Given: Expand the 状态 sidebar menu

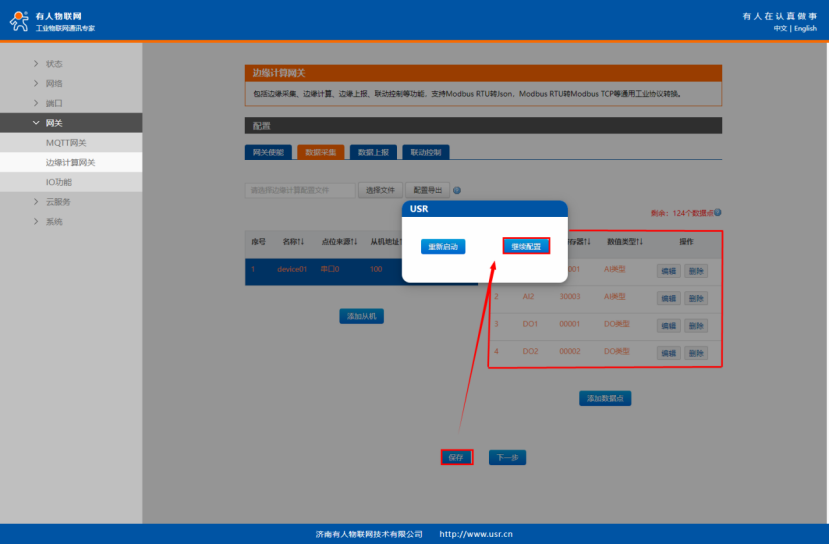Looking at the screenshot, I should 54,64.
